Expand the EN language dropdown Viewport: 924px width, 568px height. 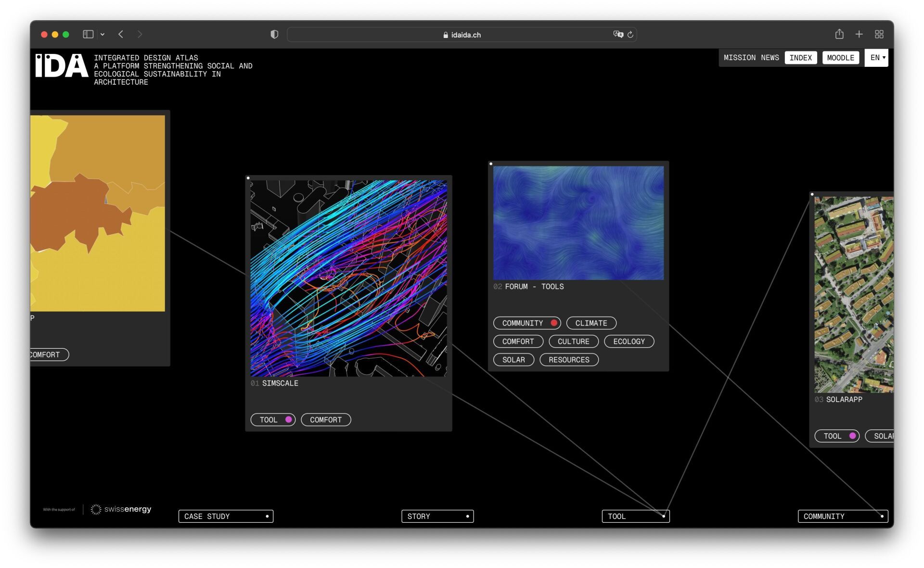877,58
